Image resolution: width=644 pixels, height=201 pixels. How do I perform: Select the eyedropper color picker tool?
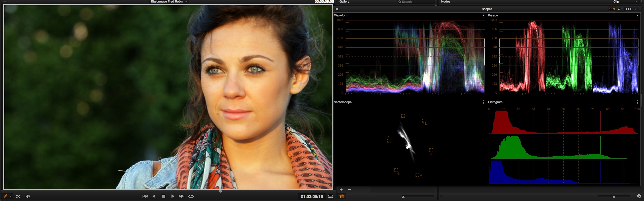[x=5, y=196]
